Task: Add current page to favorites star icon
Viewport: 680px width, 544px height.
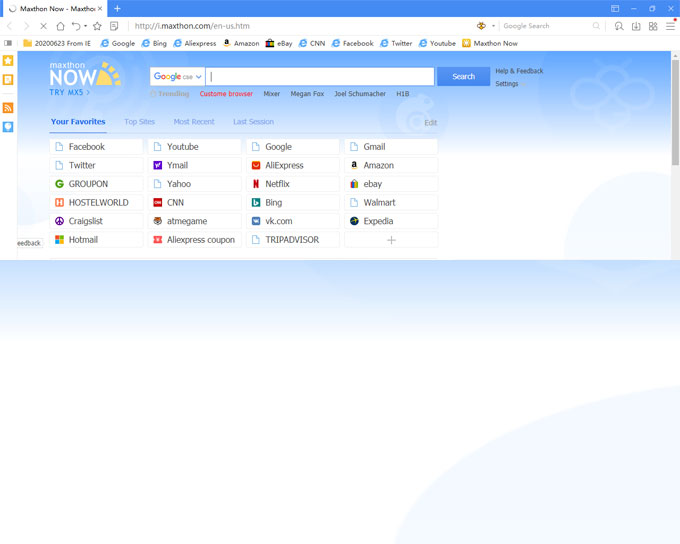Action: click(97, 26)
